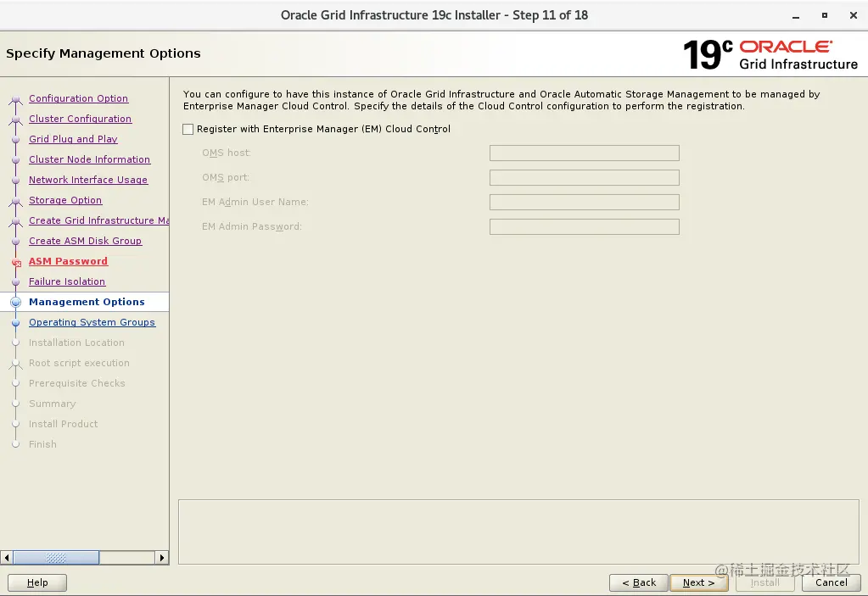
Task: Click the Cluster Configuration step node icon
Action: [x=16, y=120]
